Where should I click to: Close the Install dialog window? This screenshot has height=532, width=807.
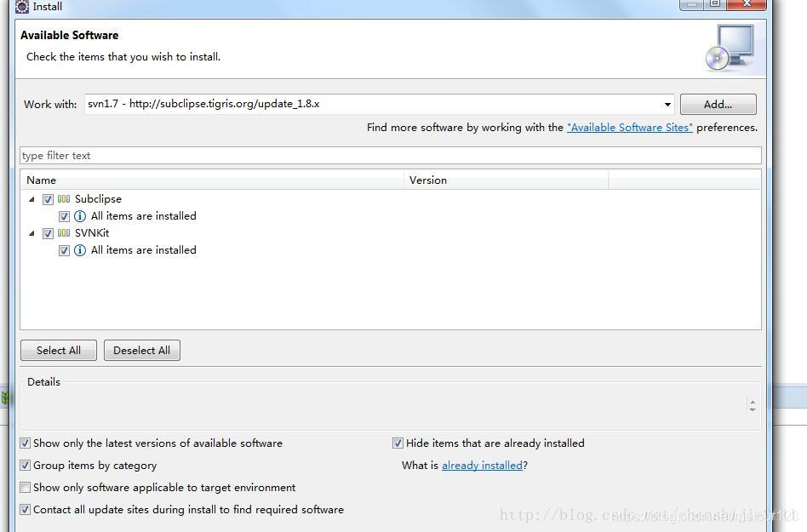[x=747, y=4]
